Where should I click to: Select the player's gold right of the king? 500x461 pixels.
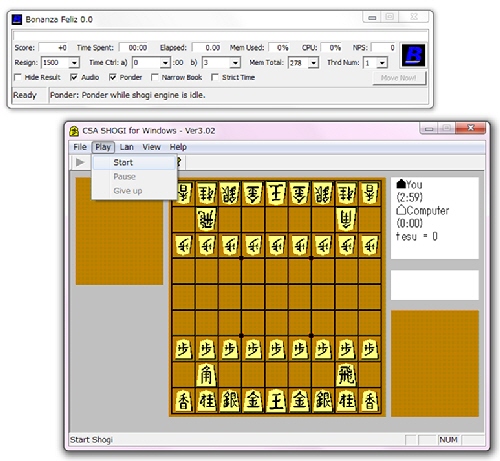click(x=300, y=400)
